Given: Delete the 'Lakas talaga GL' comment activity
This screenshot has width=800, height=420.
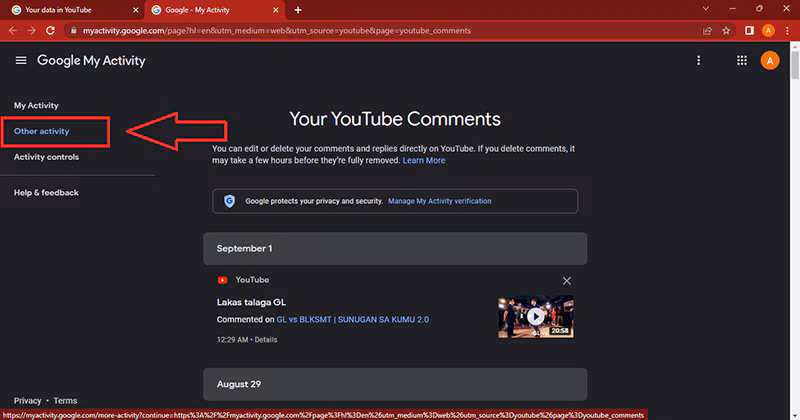Looking at the screenshot, I should click(566, 281).
